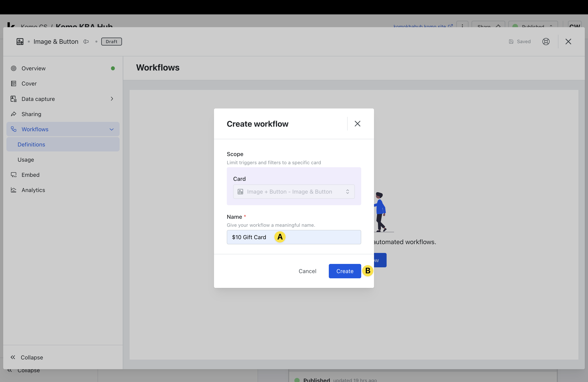Screen dimensions: 588x382
Task: Open the Card scope dropdown
Action: (294, 192)
